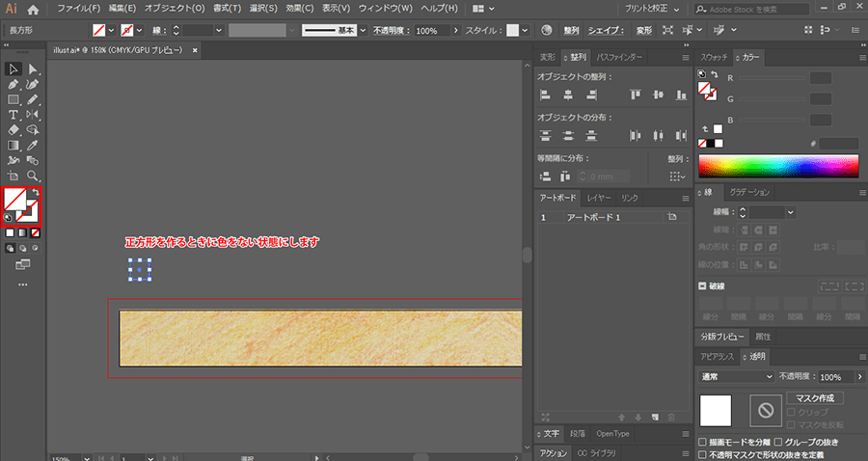Enable the クリップ checkbox
This screenshot has height=461, width=868.
[791, 413]
